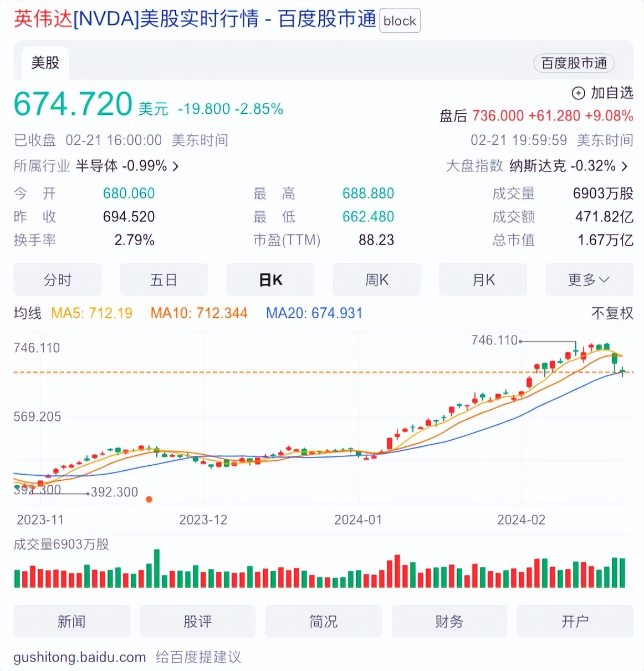Image resolution: width=644 pixels, height=671 pixels.
Task: Click the block tag button
Action: point(400,21)
